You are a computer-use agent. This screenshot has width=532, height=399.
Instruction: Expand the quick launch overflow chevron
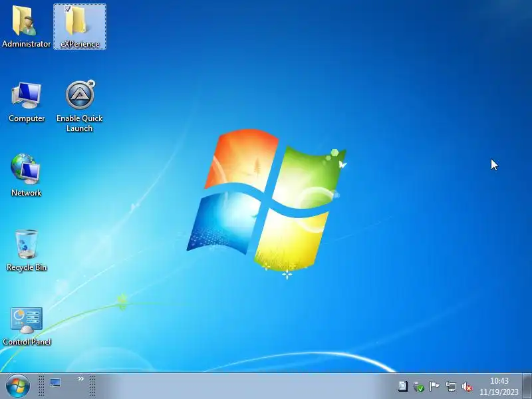click(80, 378)
